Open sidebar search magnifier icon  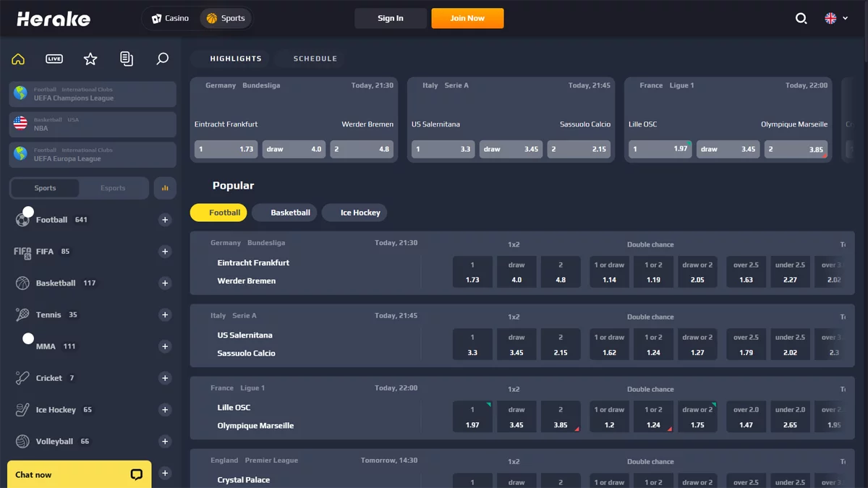(x=163, y=59)
